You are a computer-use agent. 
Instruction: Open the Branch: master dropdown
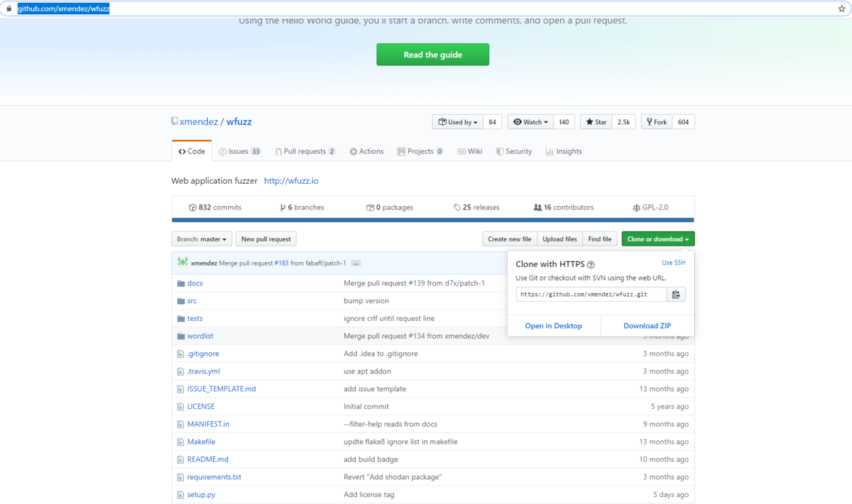point(202,239)
